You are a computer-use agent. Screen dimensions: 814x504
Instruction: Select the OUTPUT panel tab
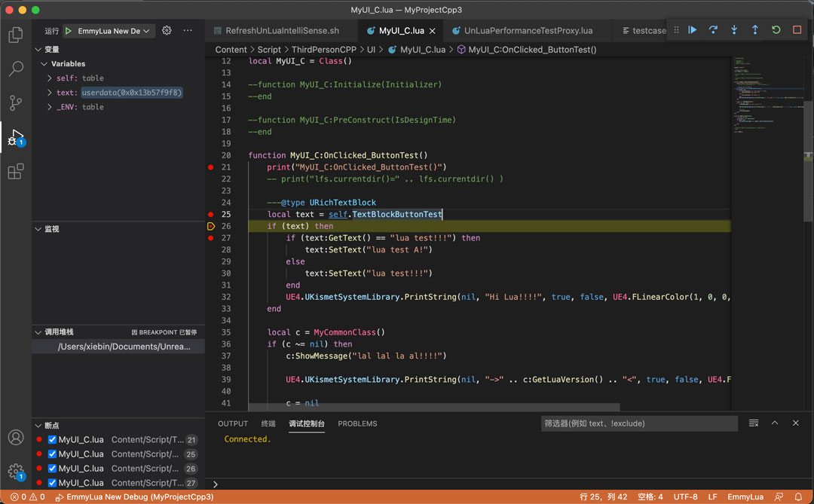(232, 423)
